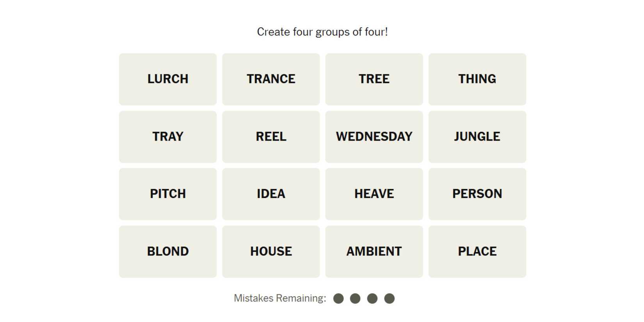Click the leftmost mistakes remaining dot
Image resolution: width=644 pixels, height=322 pixels.
[338, 299]
